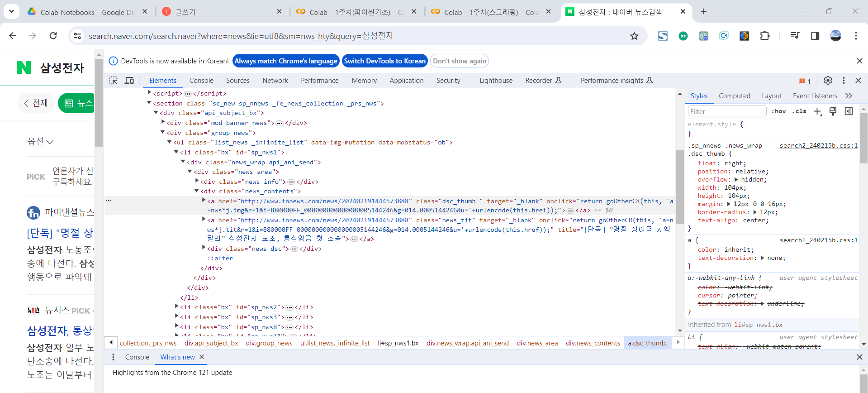Switch to the Sources panel tab
868x393 pixels.
point(238,81)
